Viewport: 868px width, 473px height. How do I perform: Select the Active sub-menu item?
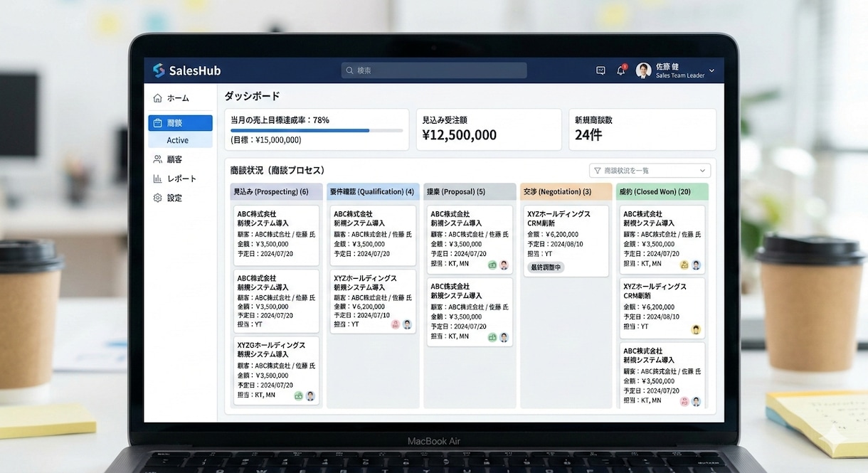(x=179, y=140)
